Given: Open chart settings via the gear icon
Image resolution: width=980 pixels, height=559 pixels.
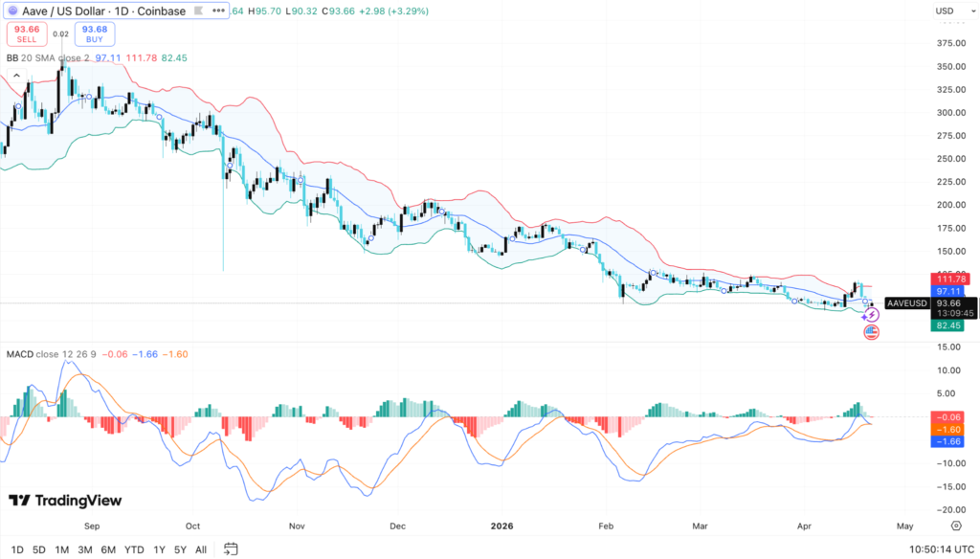Looking at the screenshot, I should tap(955, 525).
